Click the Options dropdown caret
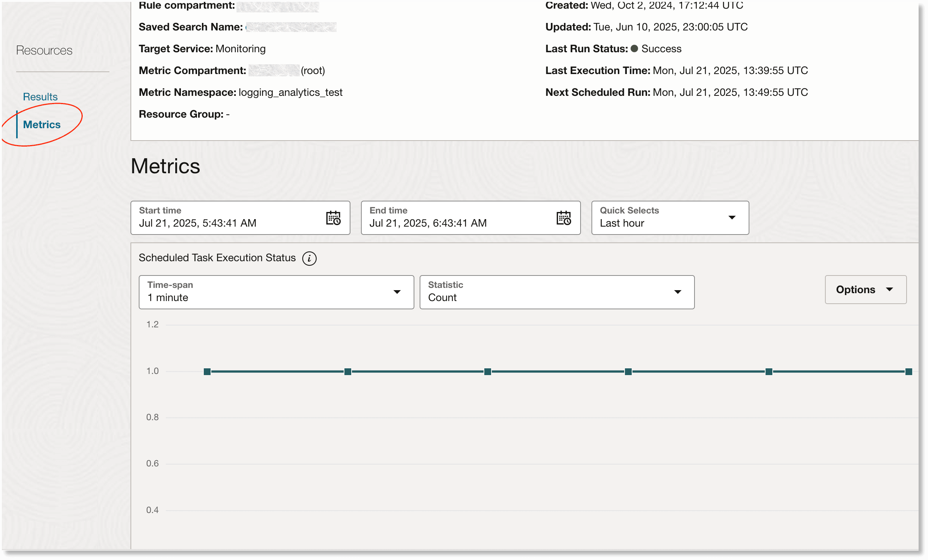Image resolution: width=928 pixels, height=560 pixels. click(x=890, y=289)
